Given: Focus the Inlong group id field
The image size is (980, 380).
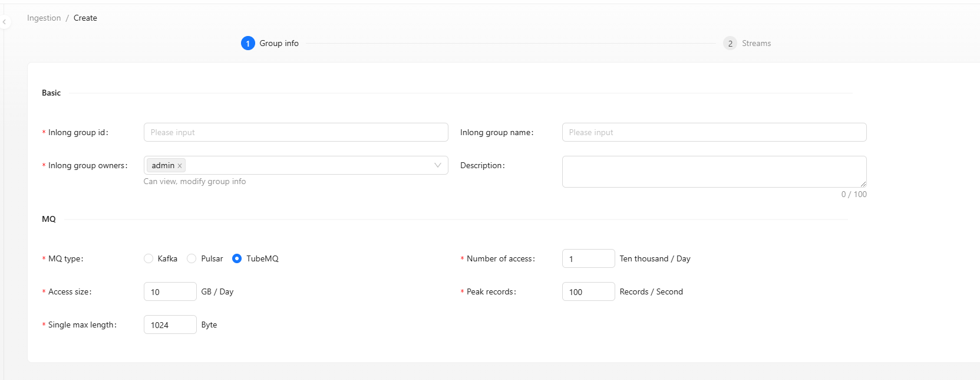Looking at the screenshot, I should pyautogui.click(x=296, y=132).
